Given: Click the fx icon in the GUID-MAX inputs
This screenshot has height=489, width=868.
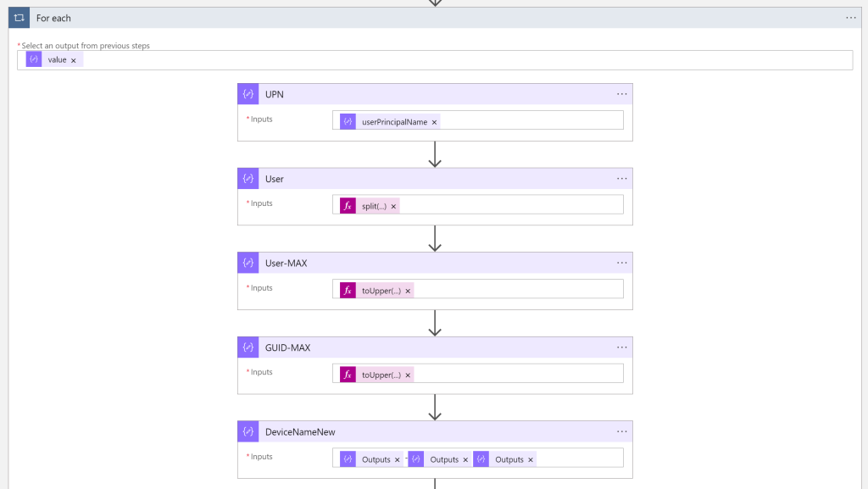Looking at the screenshot, I should (348, 375).
